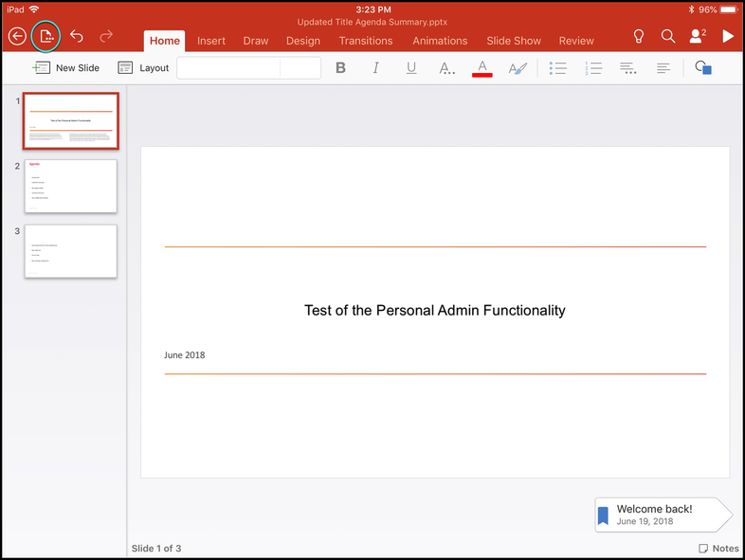Image resolution: width=745 pixels, height=560 pixels.
Task: Switch to the Insert tab
Action: coord(210,41)
